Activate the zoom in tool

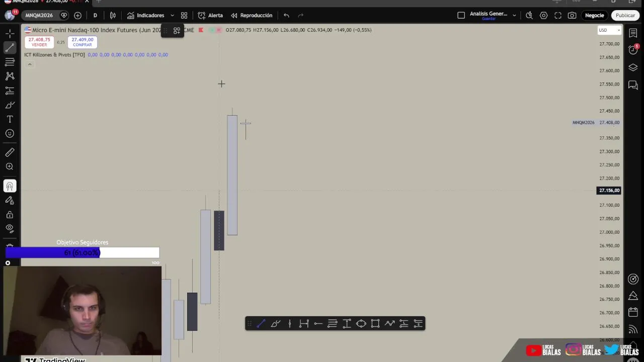click(x=10, y=166)
